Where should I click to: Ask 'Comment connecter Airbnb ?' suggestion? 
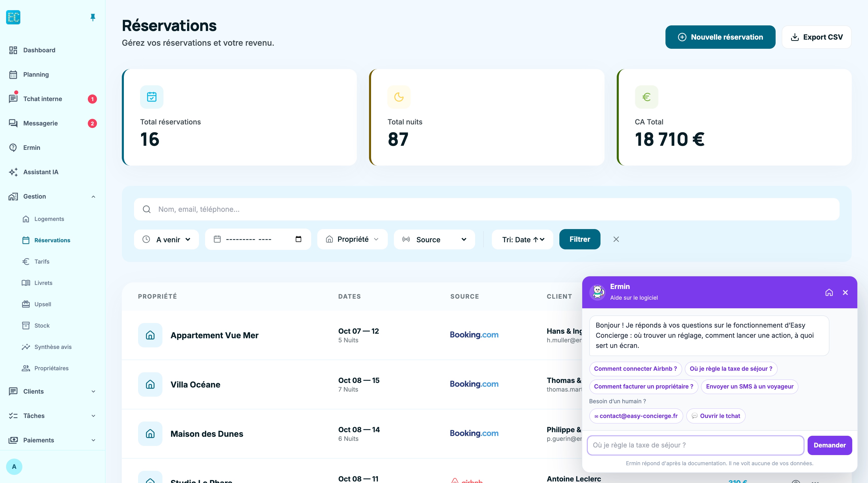636,369
